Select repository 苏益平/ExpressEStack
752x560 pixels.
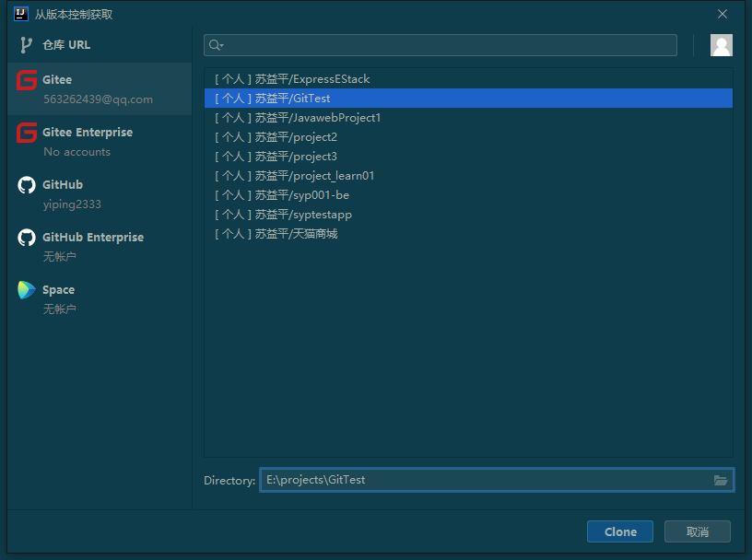(x=468, y=79)
